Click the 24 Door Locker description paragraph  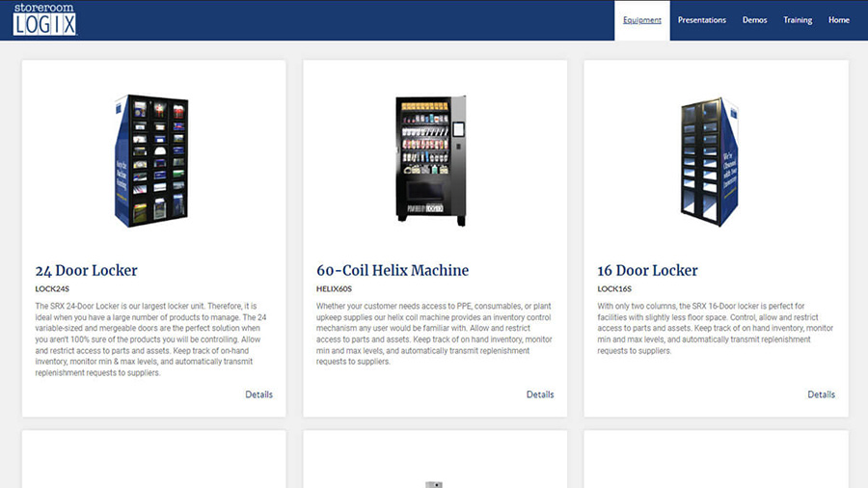pos(151,339)
